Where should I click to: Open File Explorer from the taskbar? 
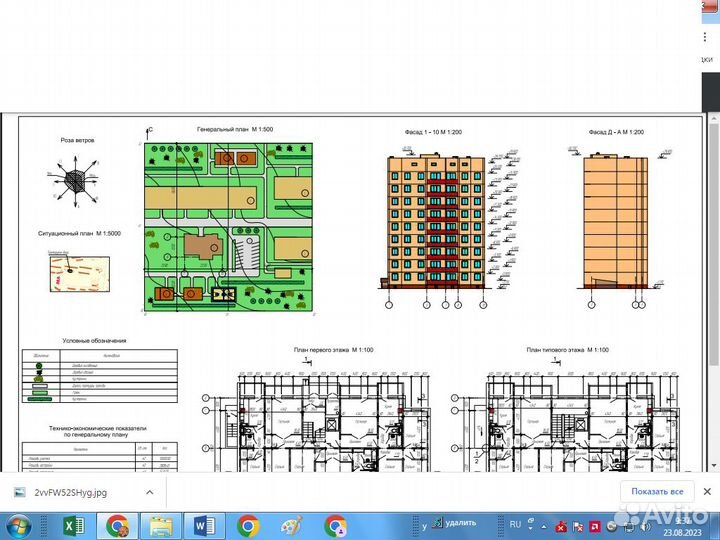160,525
